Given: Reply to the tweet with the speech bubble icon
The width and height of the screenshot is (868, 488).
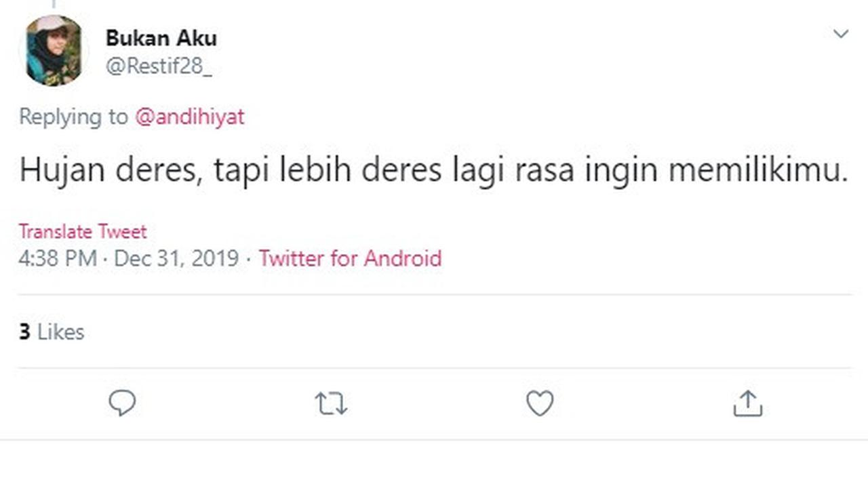Looking at the screenshot, I should point(123,403).
